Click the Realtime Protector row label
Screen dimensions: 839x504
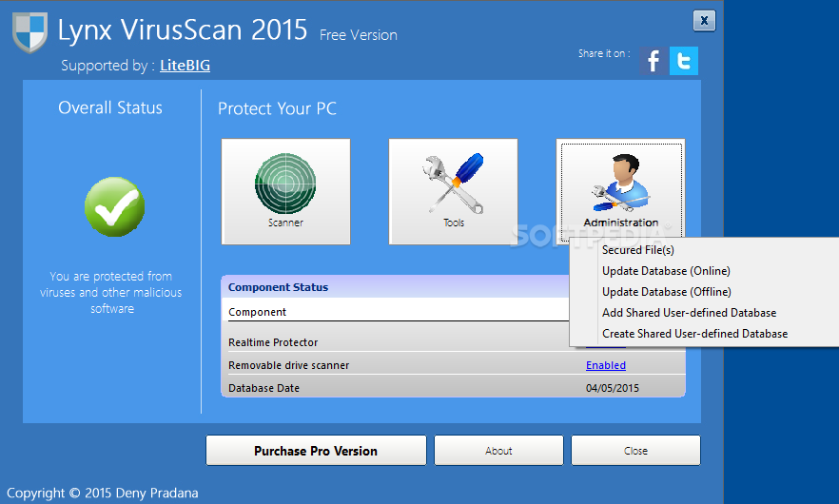pos(273,342)
